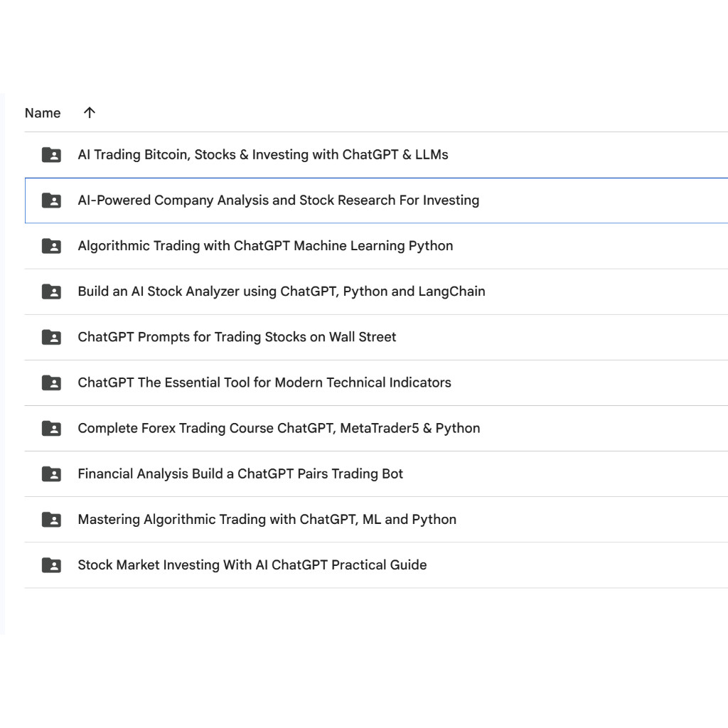This screenshot has width=728, height=728.
Task: Select the folder icon for Complete Forex Trading Course
Action: click(50, 428)
